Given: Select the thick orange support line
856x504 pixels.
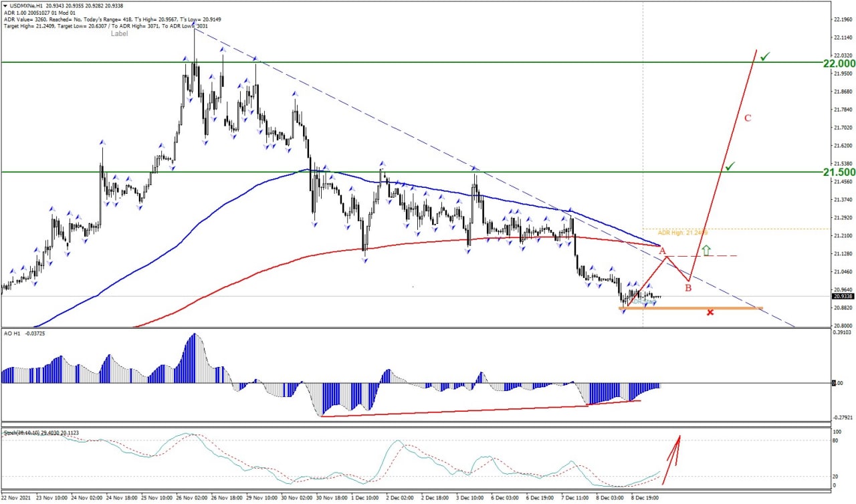Looking at the screenshot, I should pyautogui.click(x=690, y=308).
